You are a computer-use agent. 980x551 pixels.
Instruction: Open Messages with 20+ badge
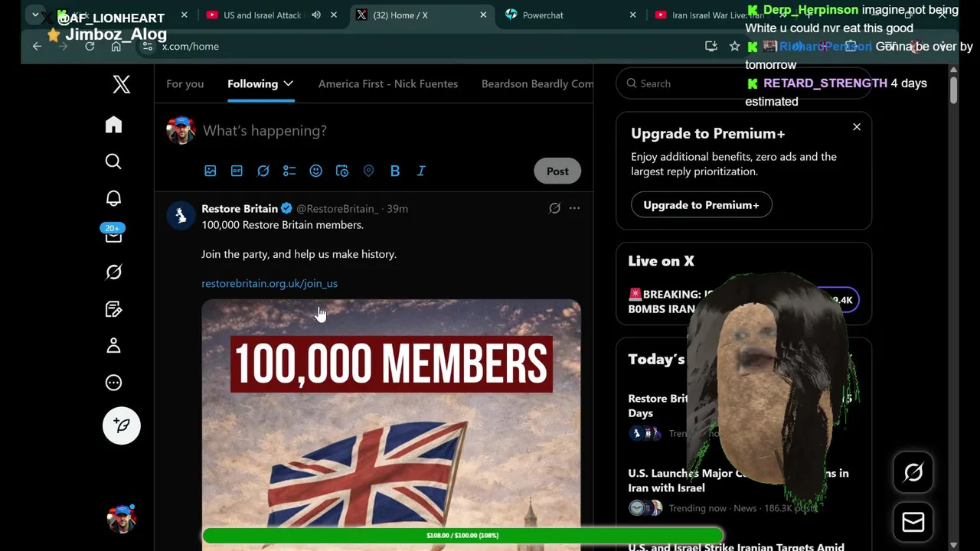113,234
